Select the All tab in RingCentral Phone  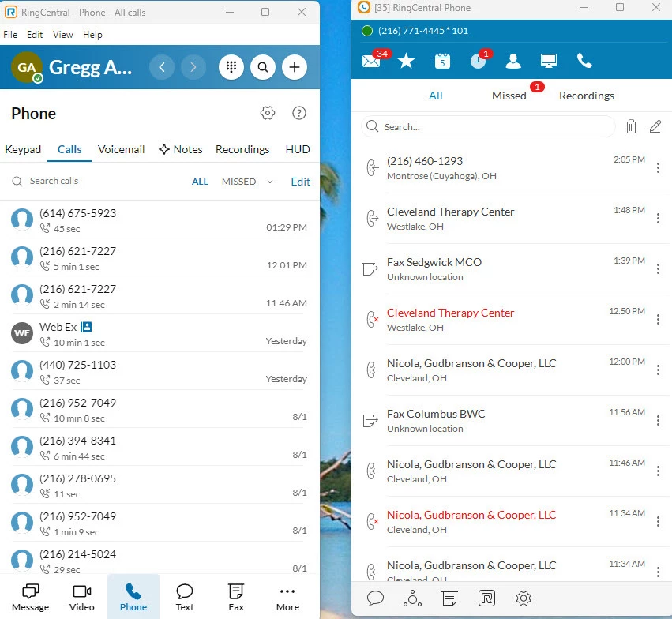click(435, 96)
